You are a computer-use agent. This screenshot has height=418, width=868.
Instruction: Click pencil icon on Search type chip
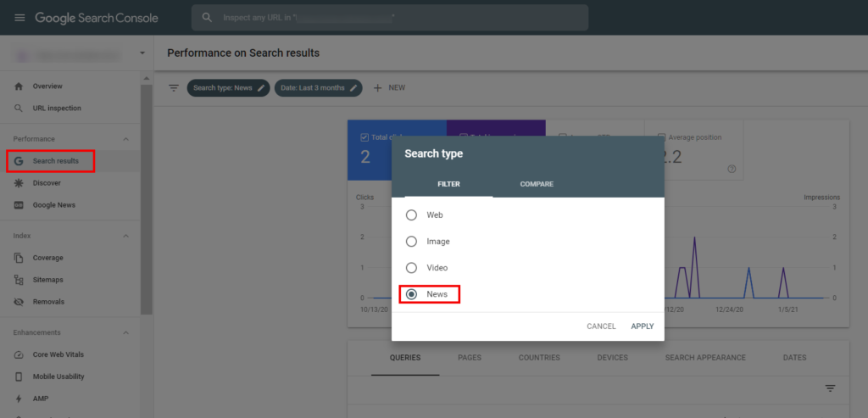(x=261, y=88)
